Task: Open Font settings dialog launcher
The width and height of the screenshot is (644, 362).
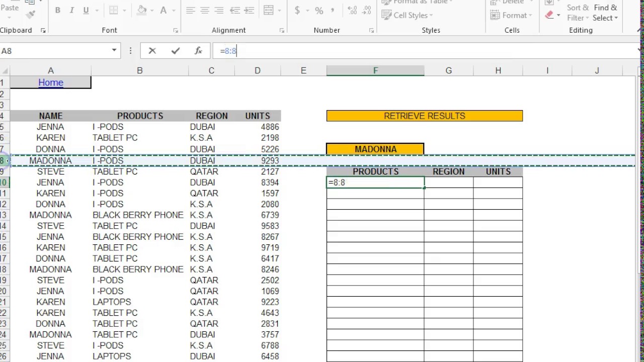Action: click(x=176, y=31)
